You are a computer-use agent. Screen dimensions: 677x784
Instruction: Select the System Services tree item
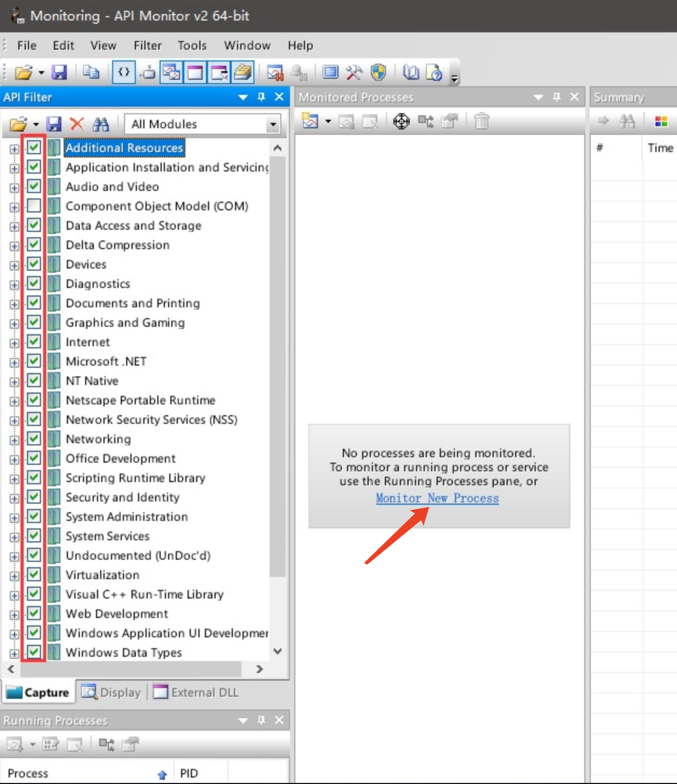coord(107,536)
